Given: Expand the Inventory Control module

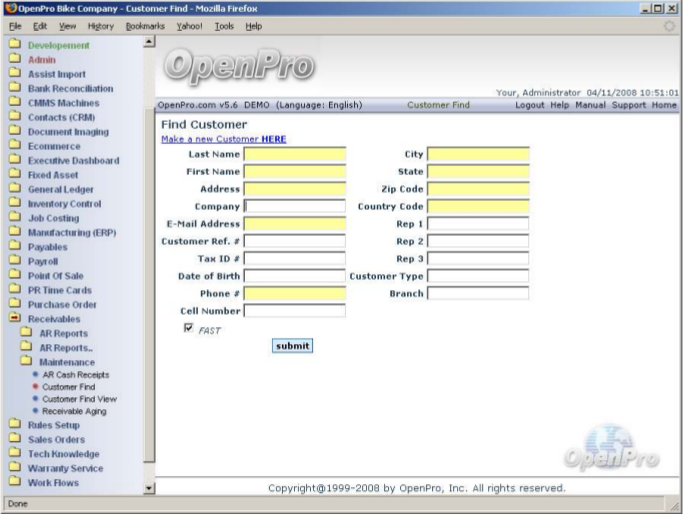Looking at the screenshot, I should 64,204.
